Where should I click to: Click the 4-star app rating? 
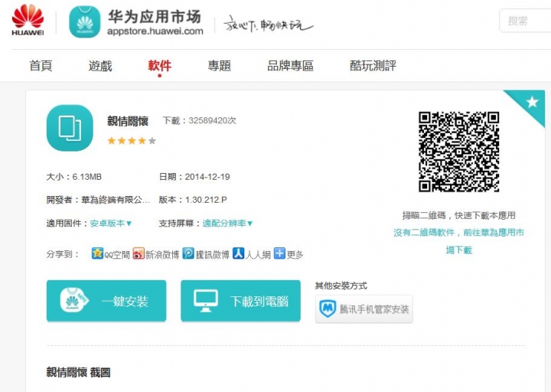132,141
